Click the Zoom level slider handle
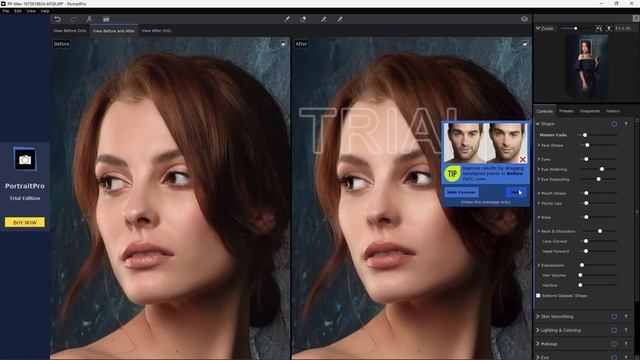 click(576, 28)
